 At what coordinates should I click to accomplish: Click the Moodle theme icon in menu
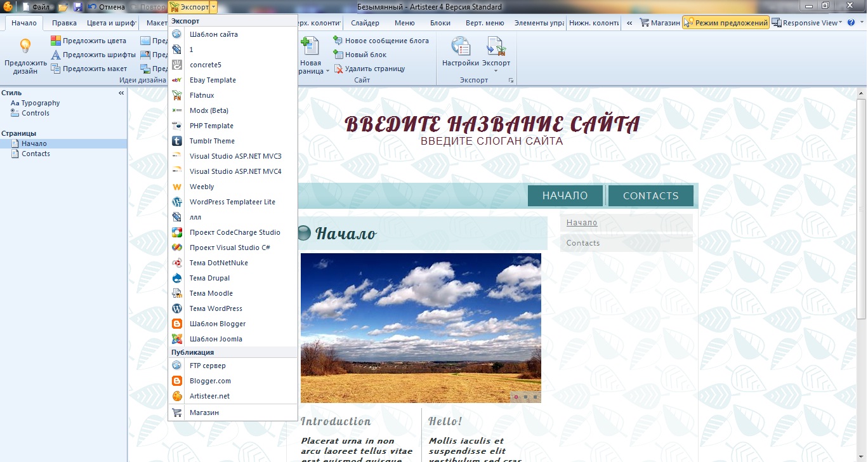tap(177, 293)
